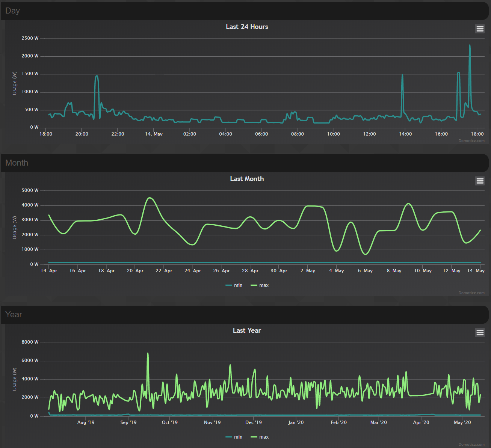
Task: Toggle the max series in Last Month legend
Action: click(x=260, y=285)
